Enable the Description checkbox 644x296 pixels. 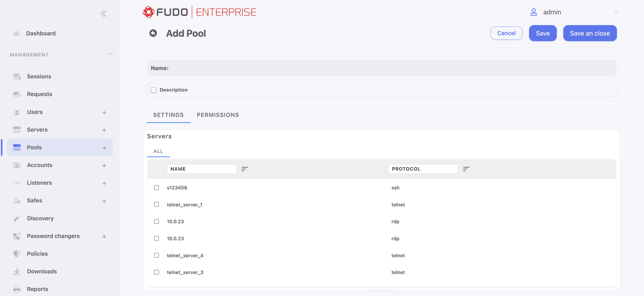[153, 90]
